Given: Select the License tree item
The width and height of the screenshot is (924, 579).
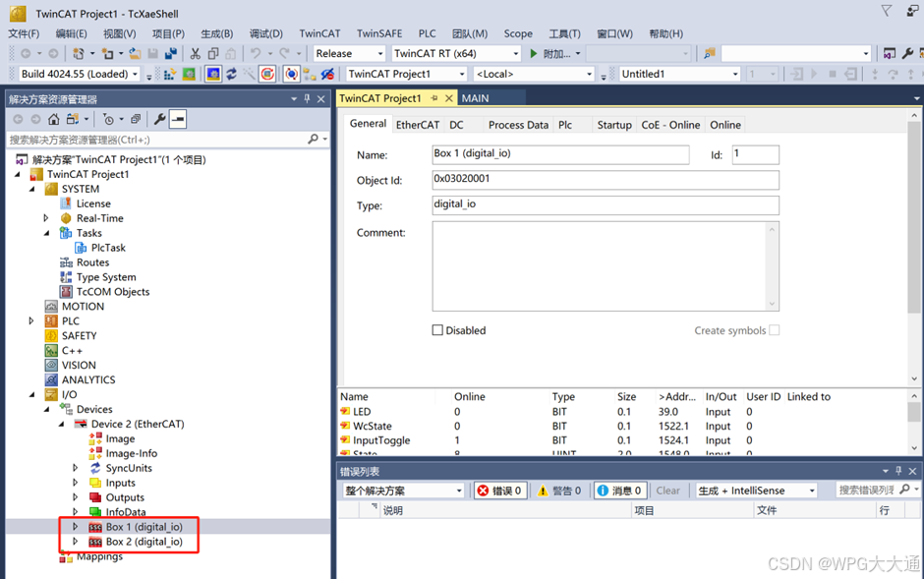Looking at the screenshot, I should (93, 203).
